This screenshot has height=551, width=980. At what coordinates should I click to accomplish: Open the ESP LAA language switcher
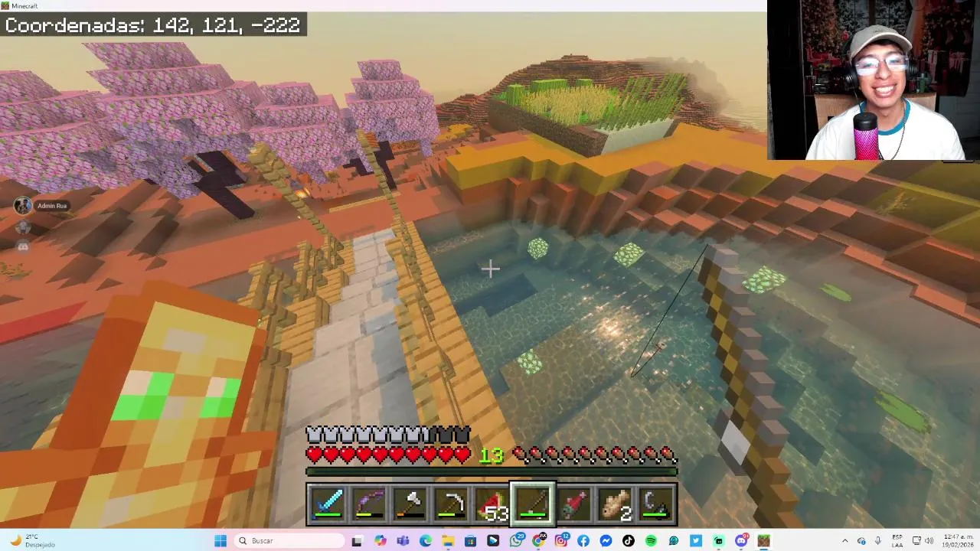(x=897, y=540)
